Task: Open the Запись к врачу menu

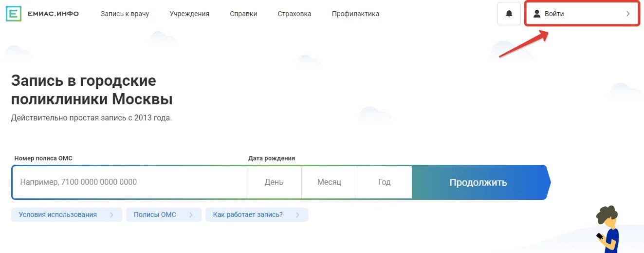Action: (x=125, y=14)
